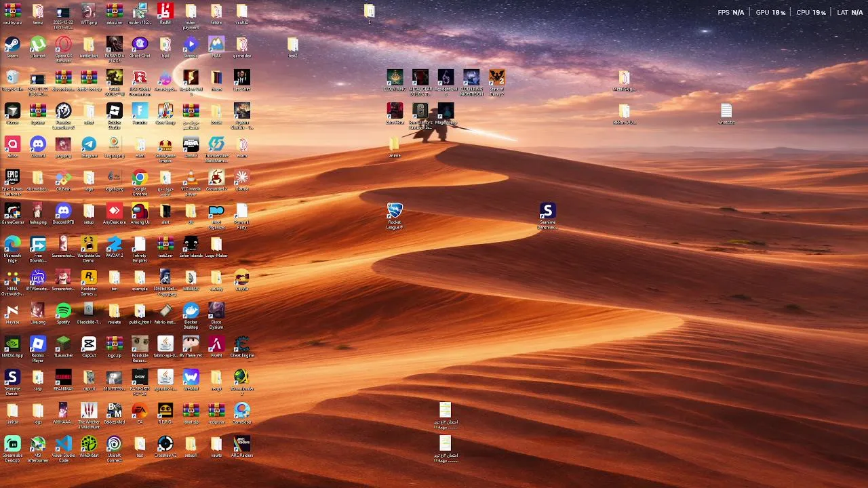Open the Among Us shortcut
868x488 pixels.
pos(140,213)
